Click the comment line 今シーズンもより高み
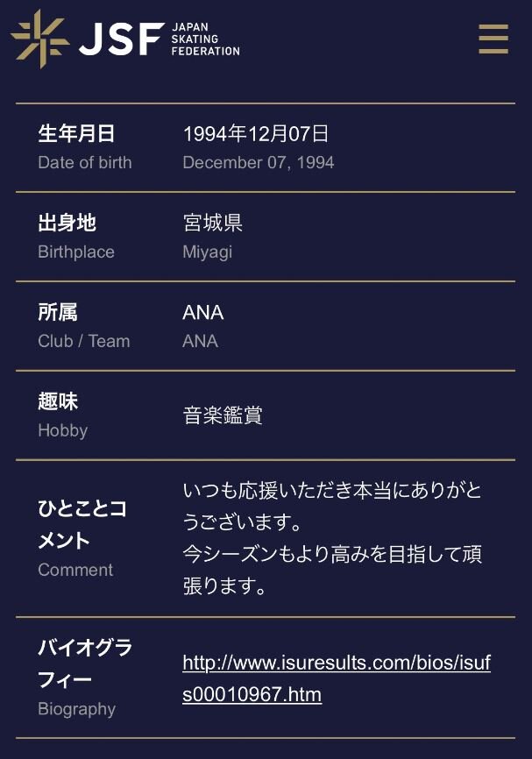 332,570
